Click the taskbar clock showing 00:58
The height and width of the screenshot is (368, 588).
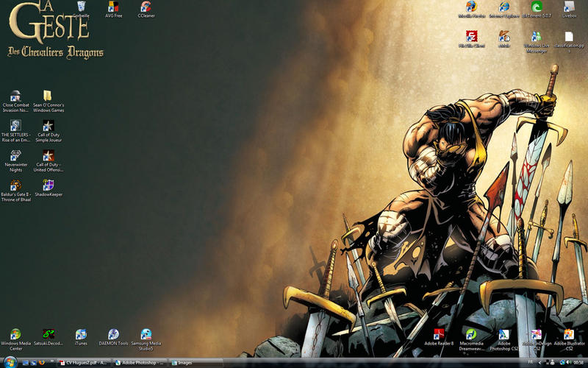[x=578, y=362]
